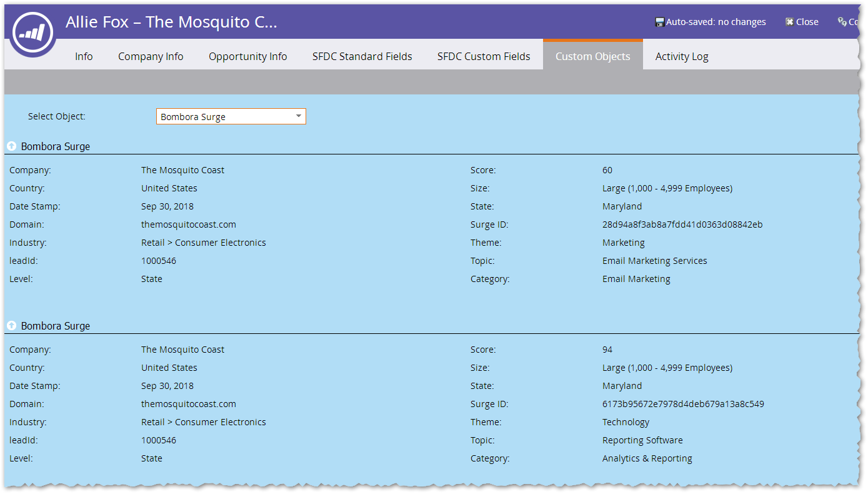Open the Select Object dropdown
Screen dimensions: 868x494
pos(231,116)
